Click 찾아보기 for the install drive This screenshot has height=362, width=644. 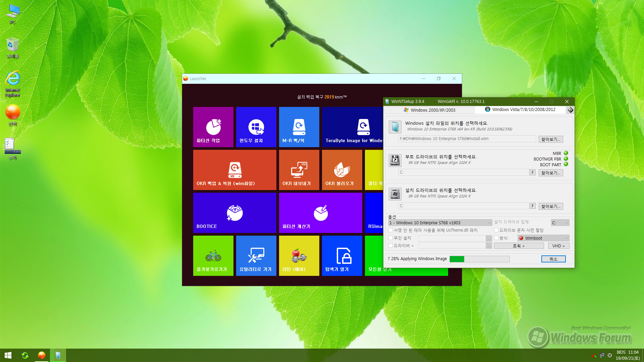[x=551, y=206]
